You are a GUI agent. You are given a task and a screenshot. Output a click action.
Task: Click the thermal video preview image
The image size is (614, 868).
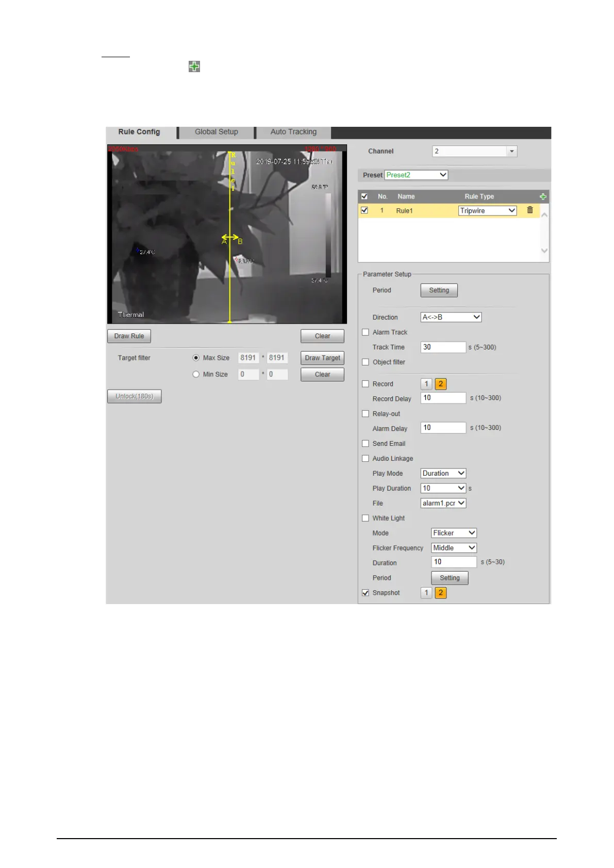pyautogui.click(x=227, y=235)
